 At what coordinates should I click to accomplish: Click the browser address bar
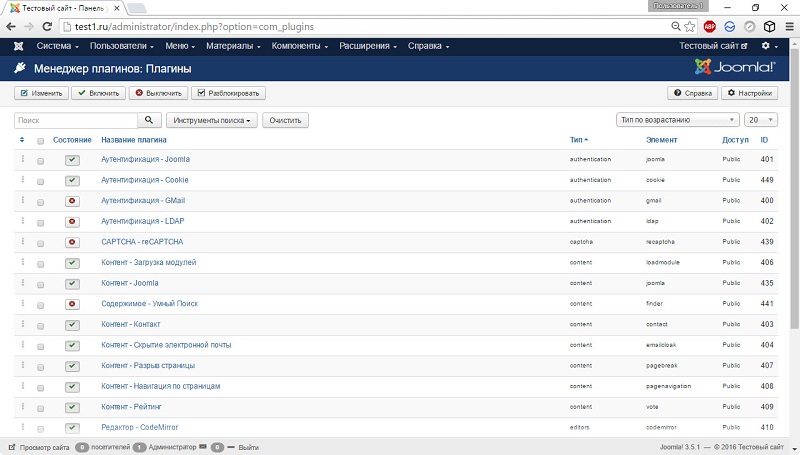365,27
